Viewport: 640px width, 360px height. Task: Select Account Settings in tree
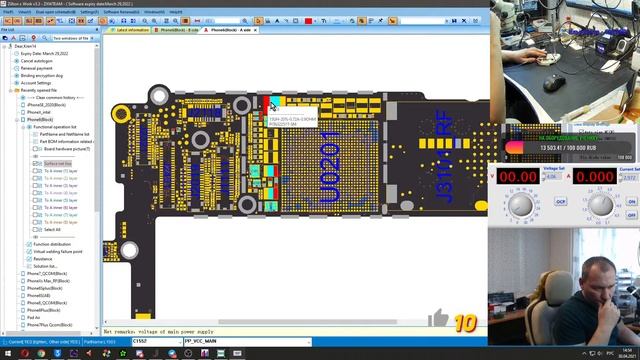pyautogui.click(x=36, y=83)
